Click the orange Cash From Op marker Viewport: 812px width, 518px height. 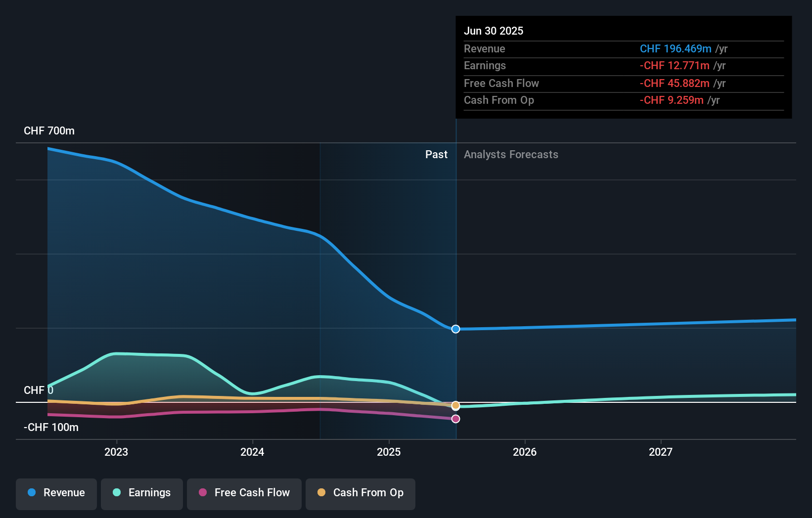click(x=456, y=406)
